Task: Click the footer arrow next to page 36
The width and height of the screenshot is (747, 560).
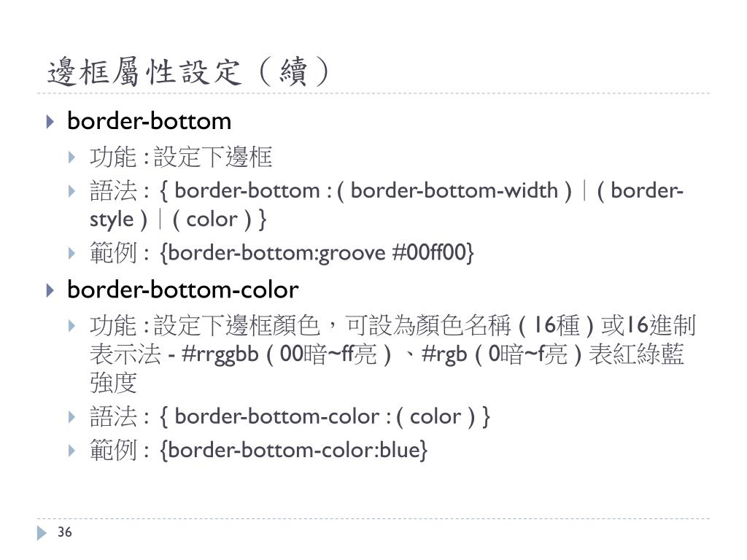Action: [42, 533]
